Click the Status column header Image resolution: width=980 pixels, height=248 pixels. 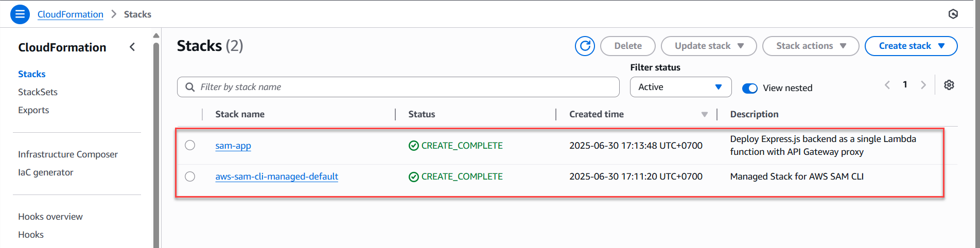pos(422,114)
